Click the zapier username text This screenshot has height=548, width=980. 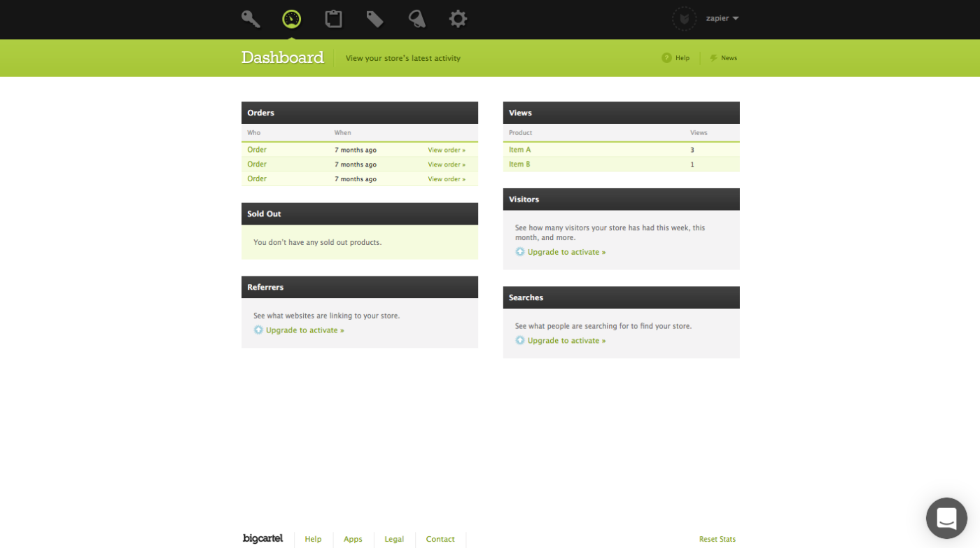pyautogui.click(x=717, y=19)
